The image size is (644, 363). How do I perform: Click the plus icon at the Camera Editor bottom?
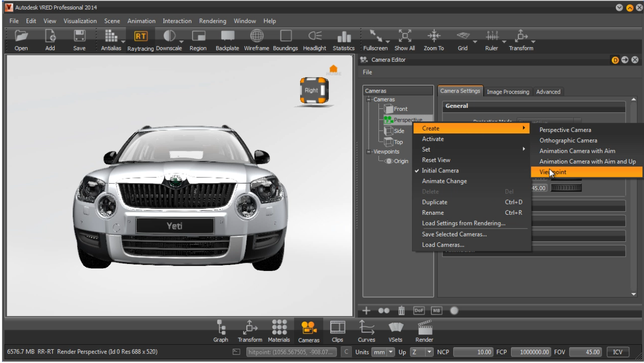(x=367, y=310)
